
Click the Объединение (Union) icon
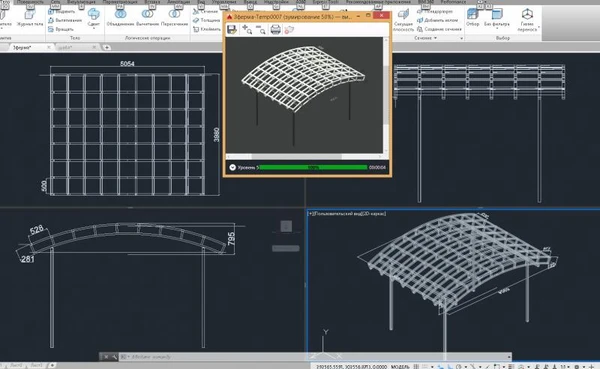(x=121, y=14)
